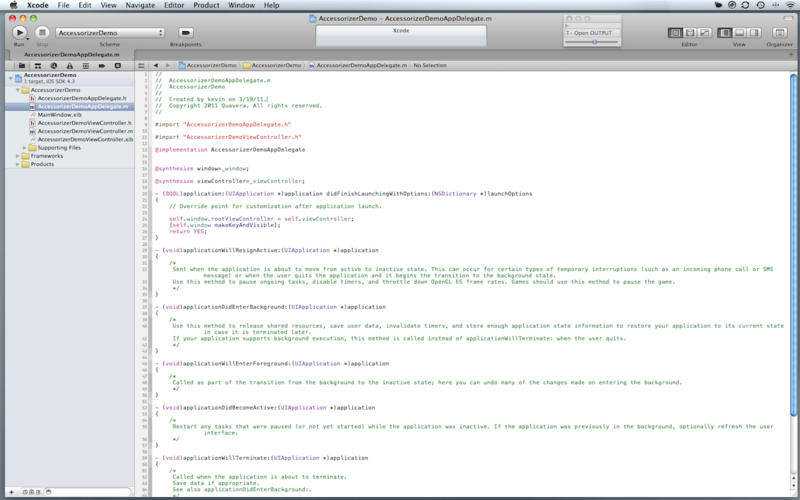
Task: Select the Standard editor button
Action: click(x=675, y=33)
